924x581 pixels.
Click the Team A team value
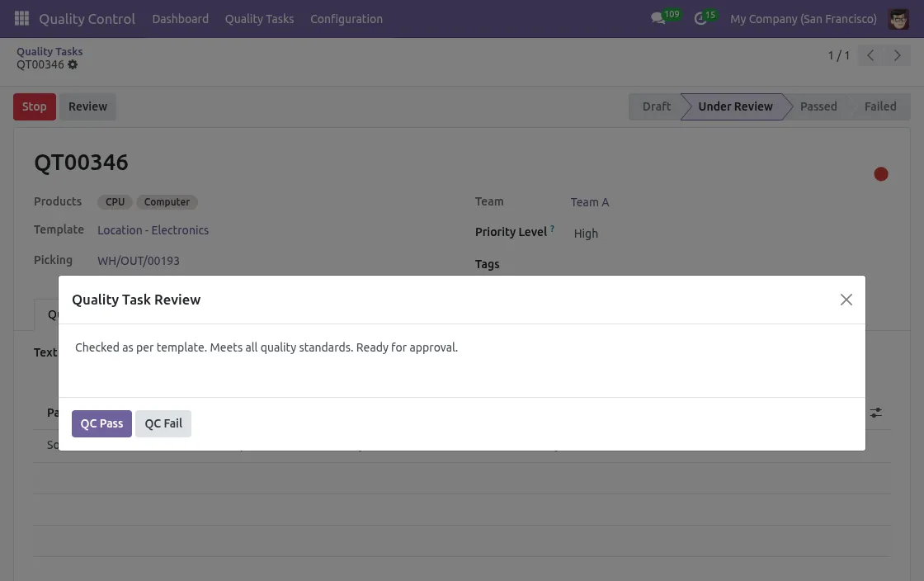590,202
